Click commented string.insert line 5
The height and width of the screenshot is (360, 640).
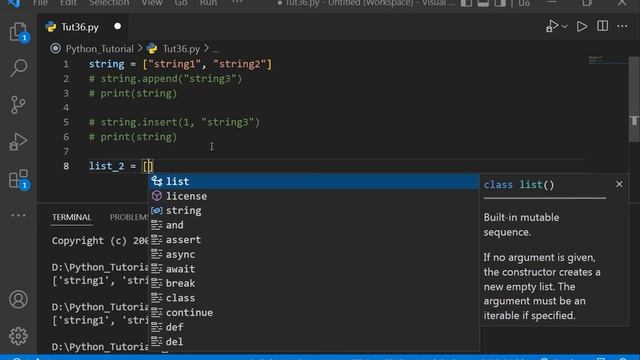[174, 122]
